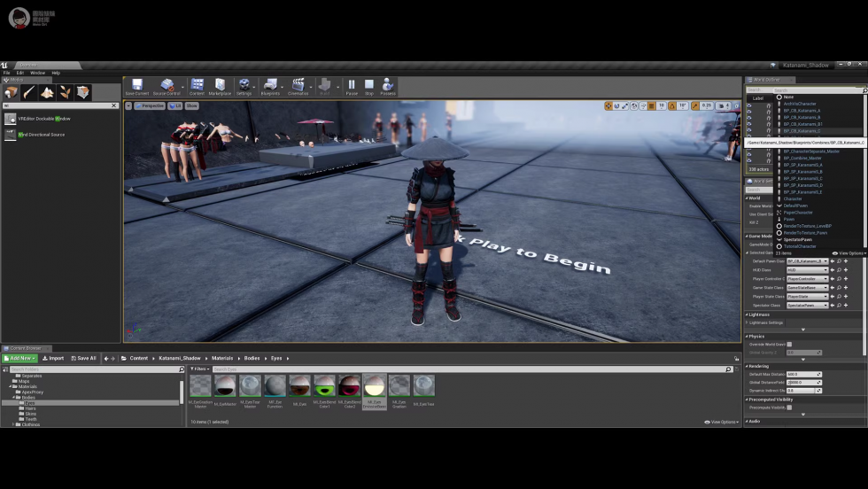This screenshot has width=868, height=489.
Task: Toggle Override World Gravity checkbox
Action: tap(789, 344)
